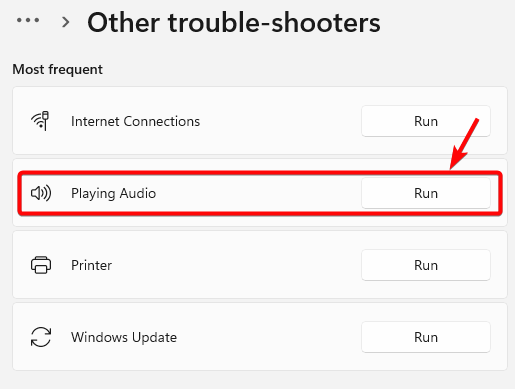Click the Windows Update sync arrows icon
The image size is (515, 389).
(41, 337)
